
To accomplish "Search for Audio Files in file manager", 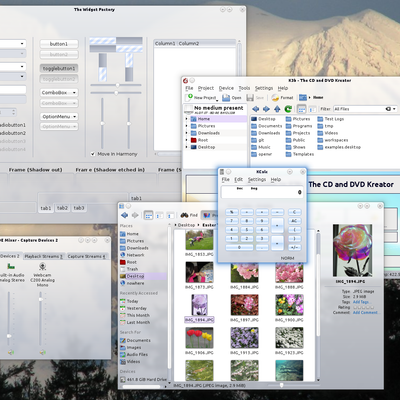I will coord(134,354).
